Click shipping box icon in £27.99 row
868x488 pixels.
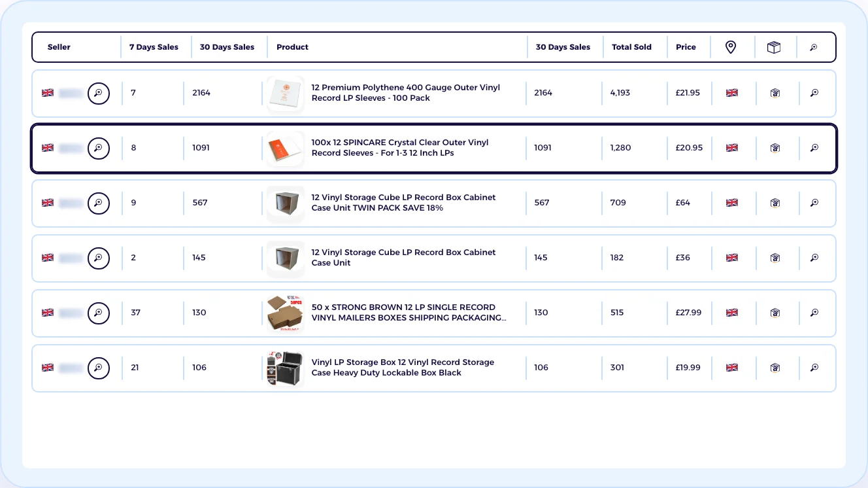tap(775, 313)
